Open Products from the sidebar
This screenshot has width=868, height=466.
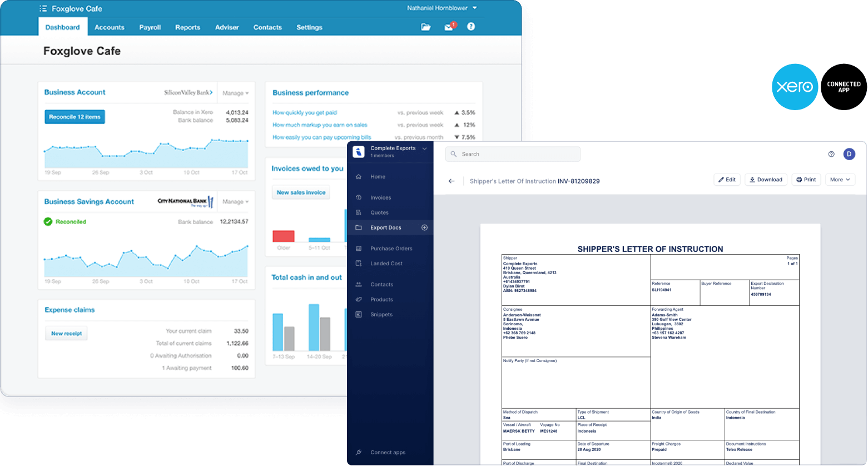pos(381,299)
